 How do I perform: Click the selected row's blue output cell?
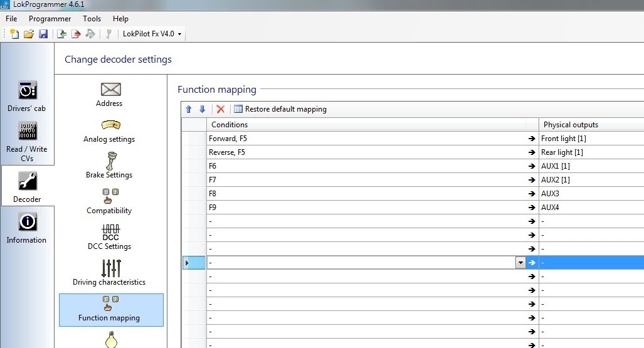tap(591, 263)
